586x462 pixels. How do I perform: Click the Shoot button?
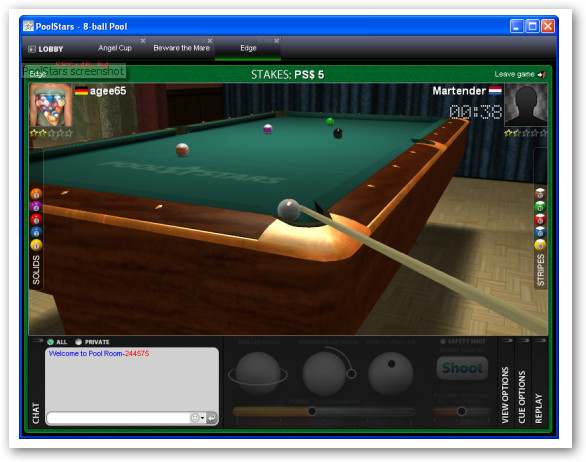point(462,368)
